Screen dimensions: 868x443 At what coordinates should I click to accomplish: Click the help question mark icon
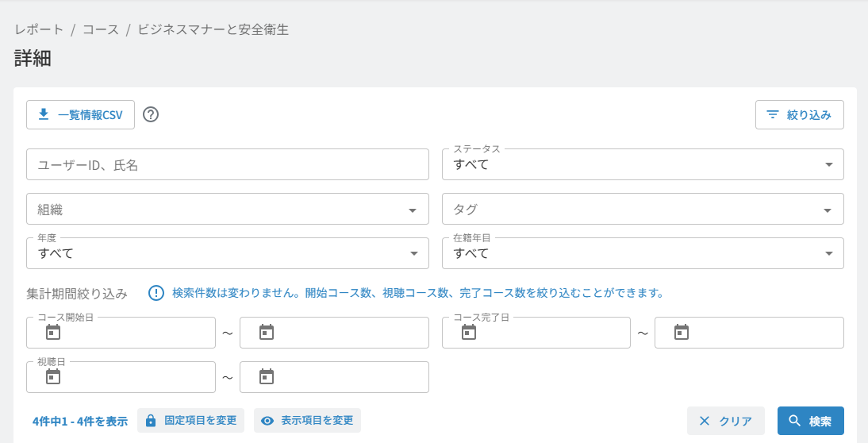pos(151,114)
